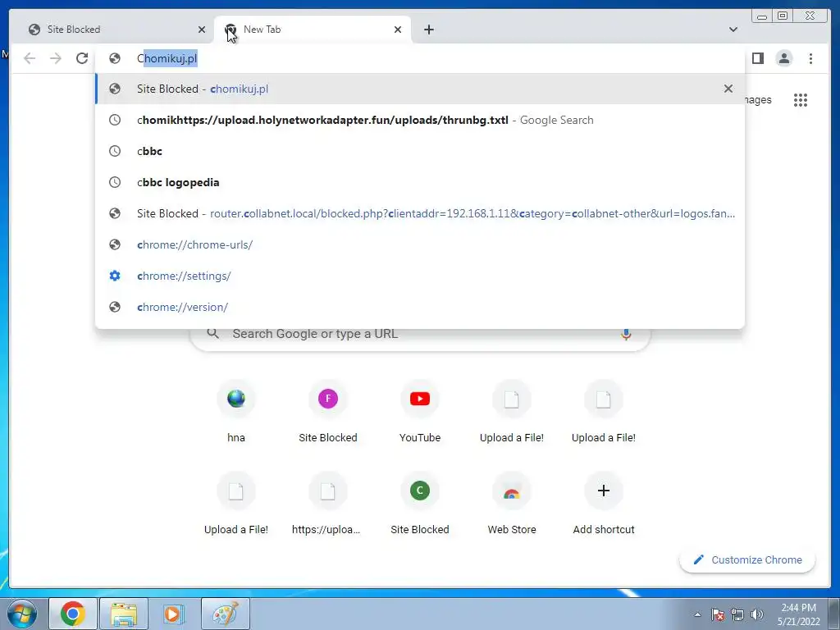Go forward to the next page
The width and height of the screenshot is (840, 630).
pyautogui.click(x=56, y=58)
